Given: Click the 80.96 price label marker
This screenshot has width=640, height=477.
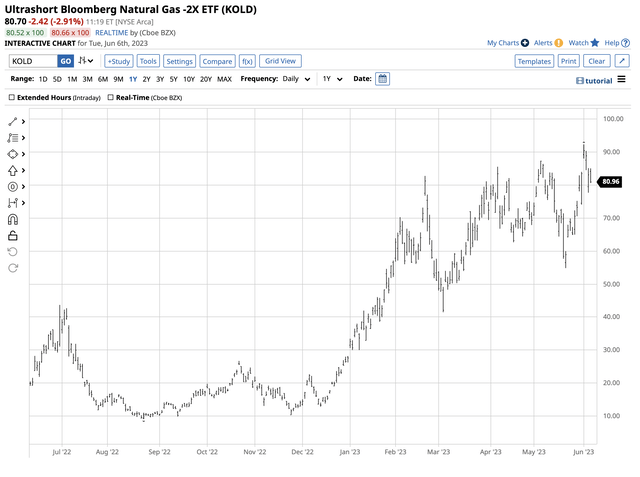Looking at the screenshot, I should pos(610,182).
